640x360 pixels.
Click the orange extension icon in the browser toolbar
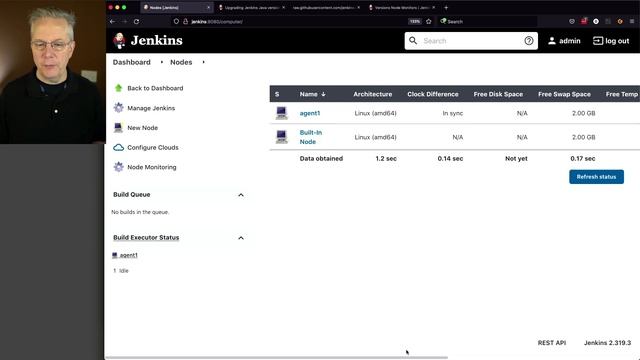pyautogui.click(x=620, y=21)
